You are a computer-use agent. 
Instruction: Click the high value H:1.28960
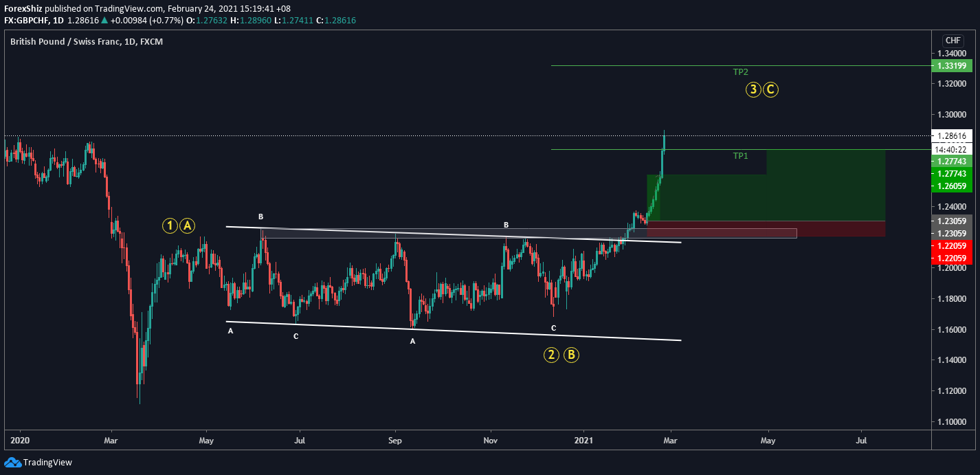(x=252, y=21)
